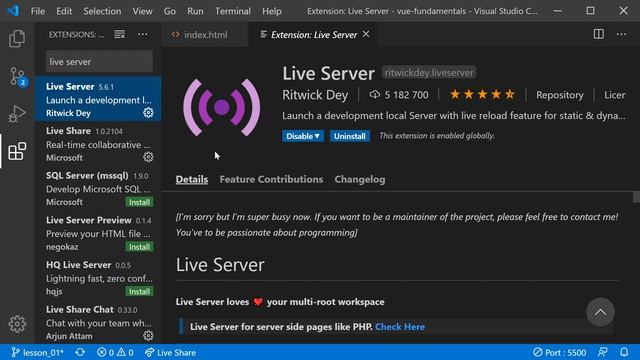Image resolution: width=640 pixels, height=360 pixels.
Task: Click the ritwickdey.liveserver identifier badge
Action: tap(429, 73)
